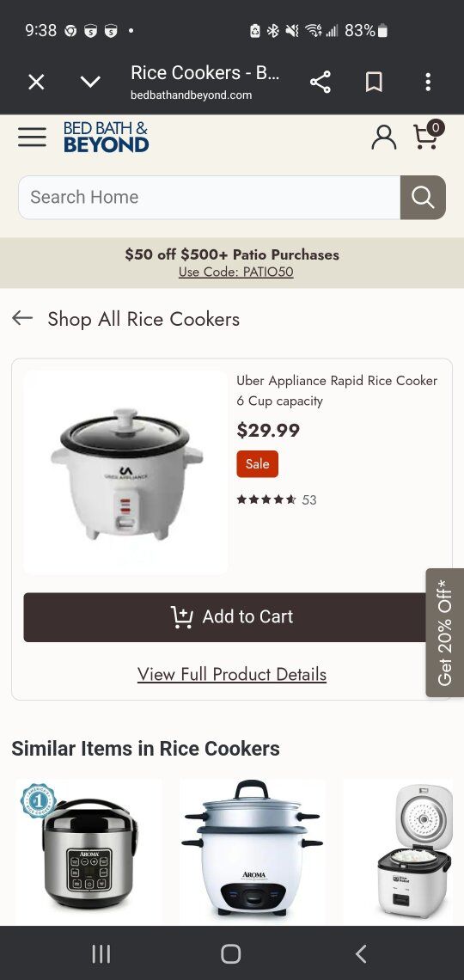The image size is (464, 980).
Task: Close the browser custom tab
Action: [x=36, y=82]
